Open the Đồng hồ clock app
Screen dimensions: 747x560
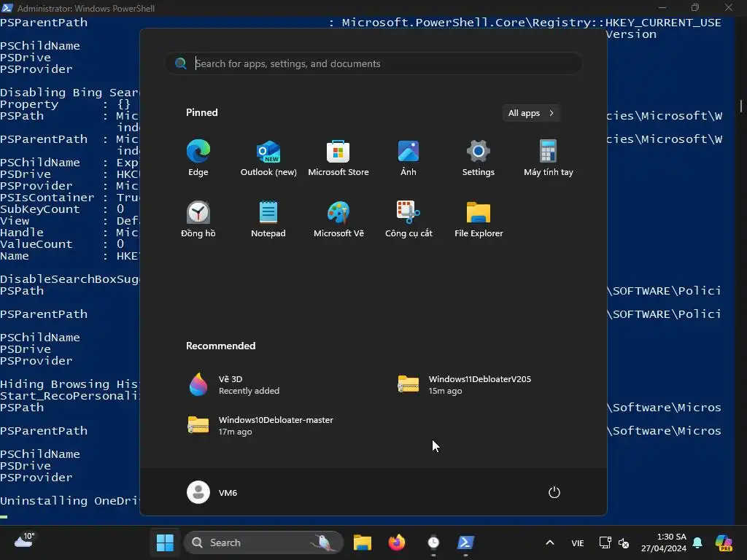tap(198, 219)
